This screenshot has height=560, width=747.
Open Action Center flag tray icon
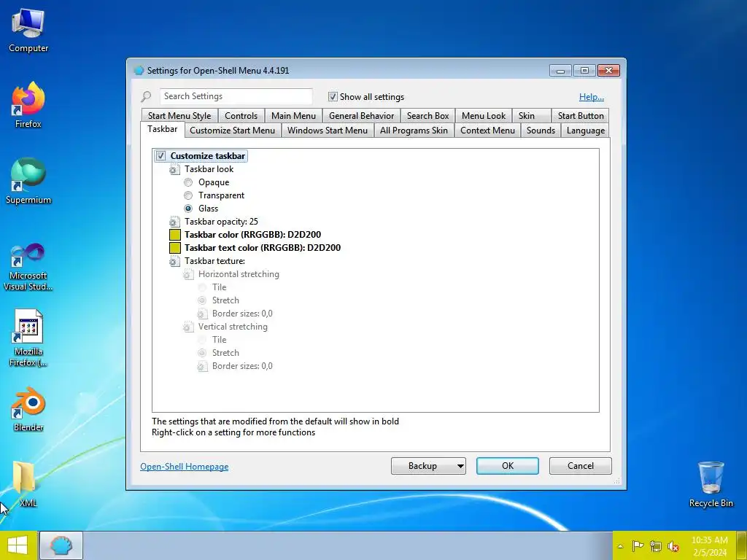pos(638,546)
